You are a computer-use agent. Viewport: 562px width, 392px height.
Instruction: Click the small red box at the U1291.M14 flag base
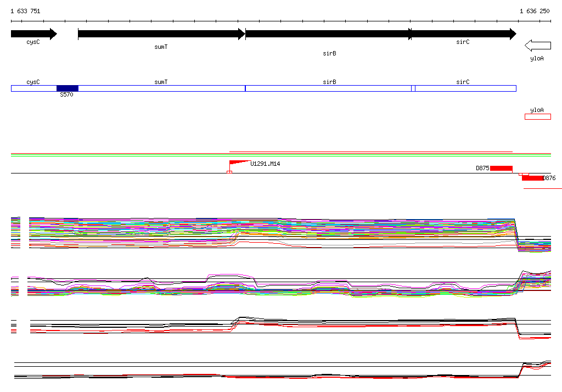(x=229, y=172)
